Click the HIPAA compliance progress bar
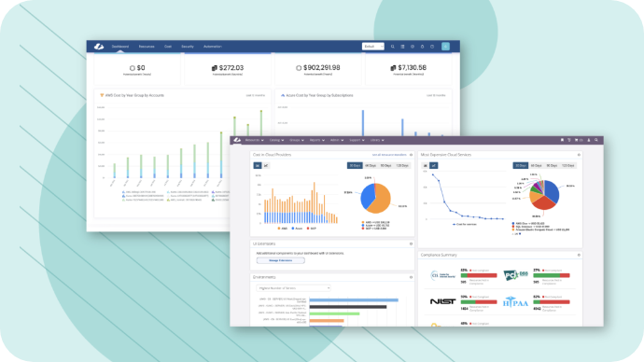644x362 pixels. (552, 302)
